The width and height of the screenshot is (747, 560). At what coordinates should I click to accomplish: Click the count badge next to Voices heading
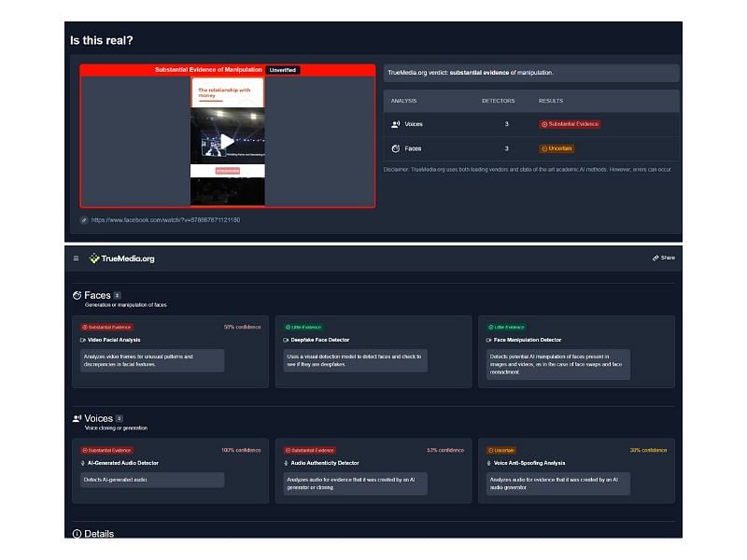tap(120, 418)
